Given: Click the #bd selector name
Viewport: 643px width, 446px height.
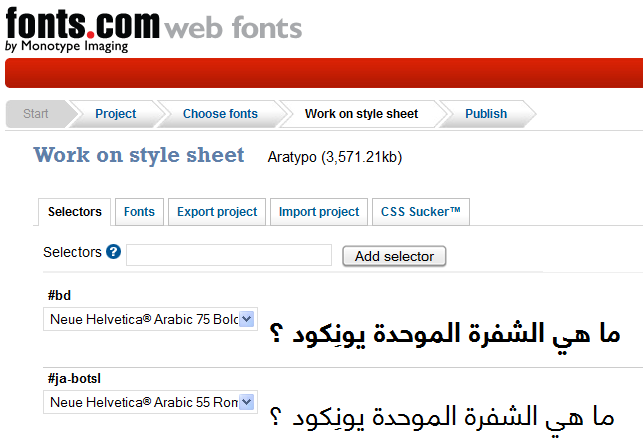Looking at the screenshot, I should click(59, 295).
